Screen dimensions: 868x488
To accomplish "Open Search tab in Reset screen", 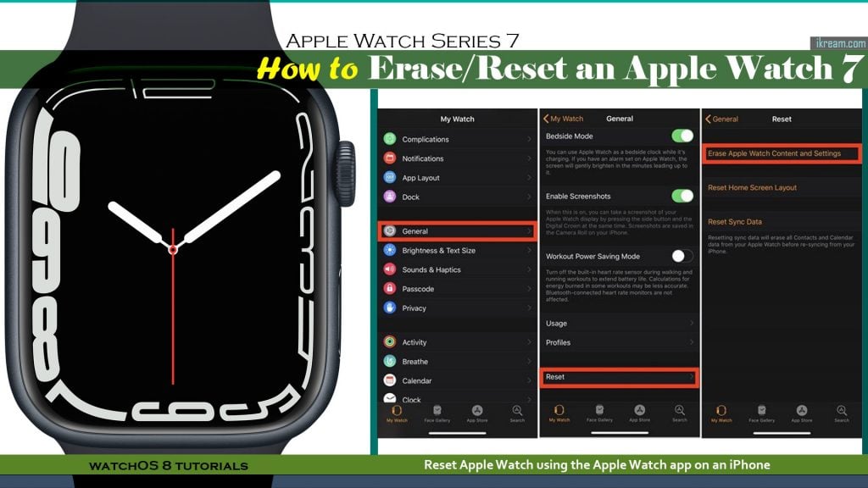I will click(842, 413).
